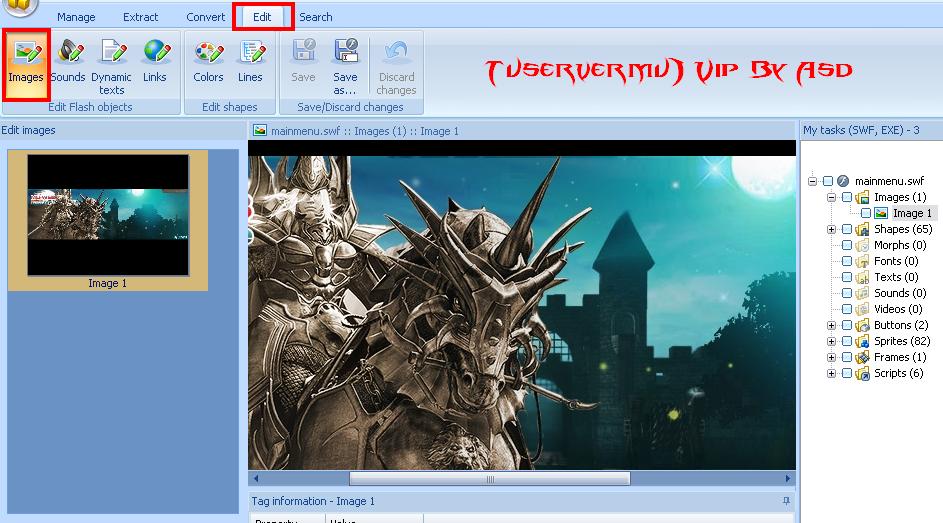Check the Videos (0) checkbox
The image size is (943, 523).
point(847,309)
